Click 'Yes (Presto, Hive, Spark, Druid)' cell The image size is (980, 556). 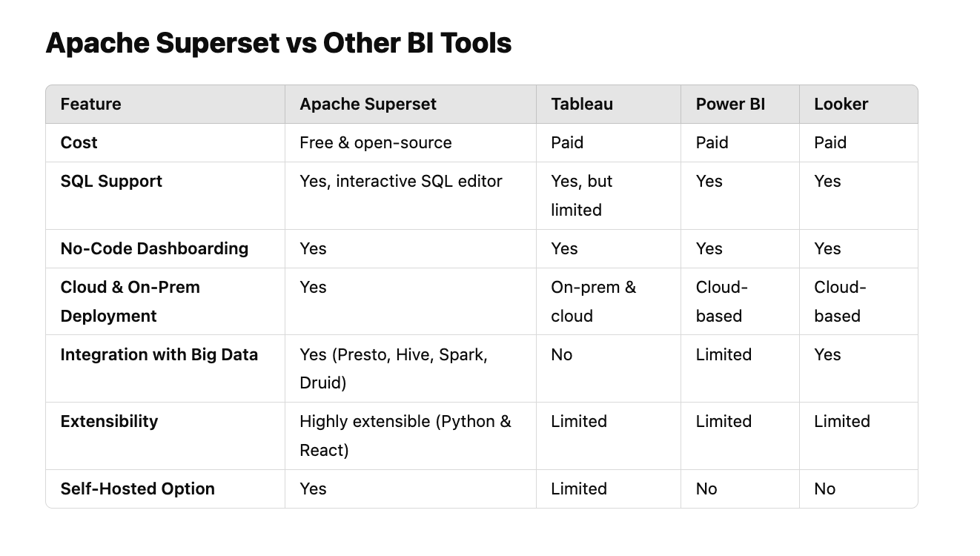[393, 368]
